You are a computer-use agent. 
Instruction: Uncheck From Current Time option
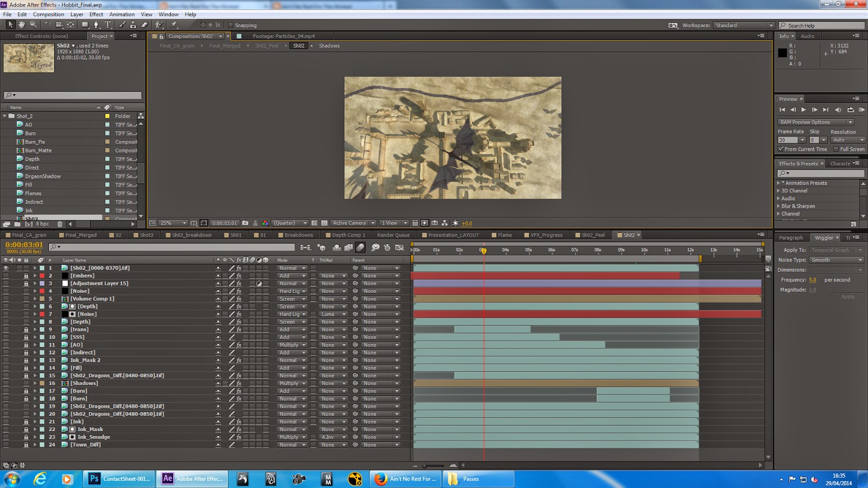coord(781,149)
